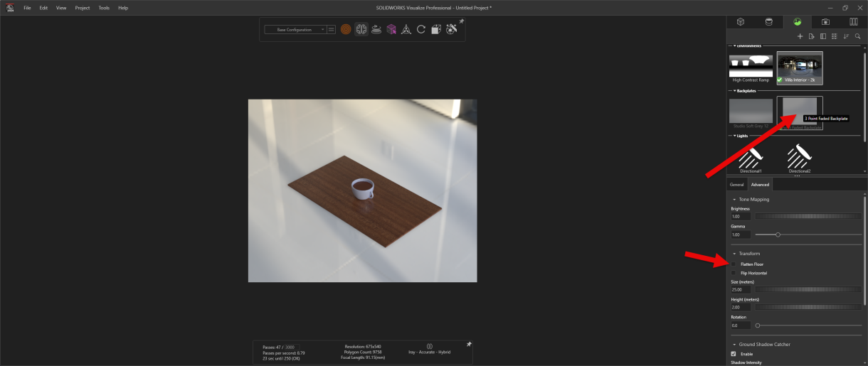
Task: Open the turntable icon in toolbar
Action: tap(376, 30)
